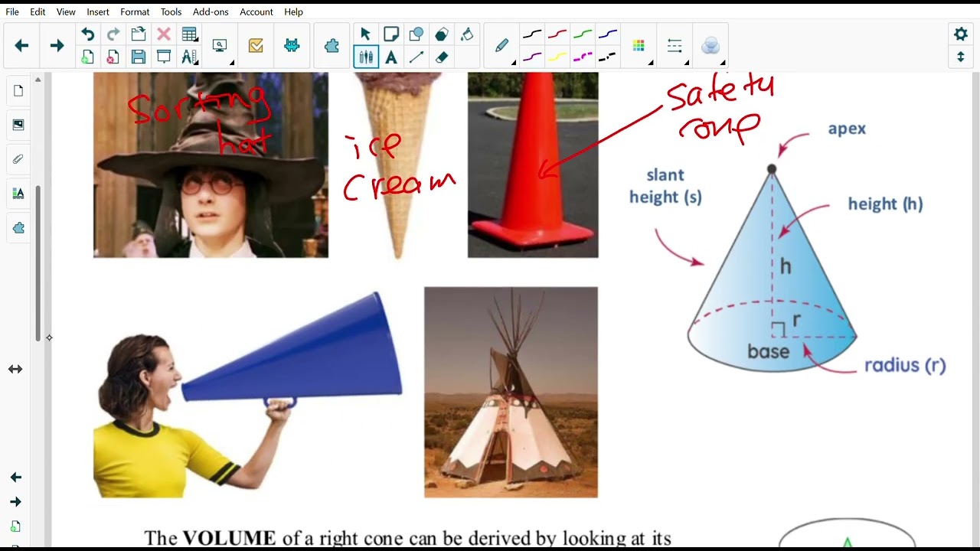This screenshot has width=980, height=551.
Task: Pick the magenta dashed pen style
Action: [583, 57]
